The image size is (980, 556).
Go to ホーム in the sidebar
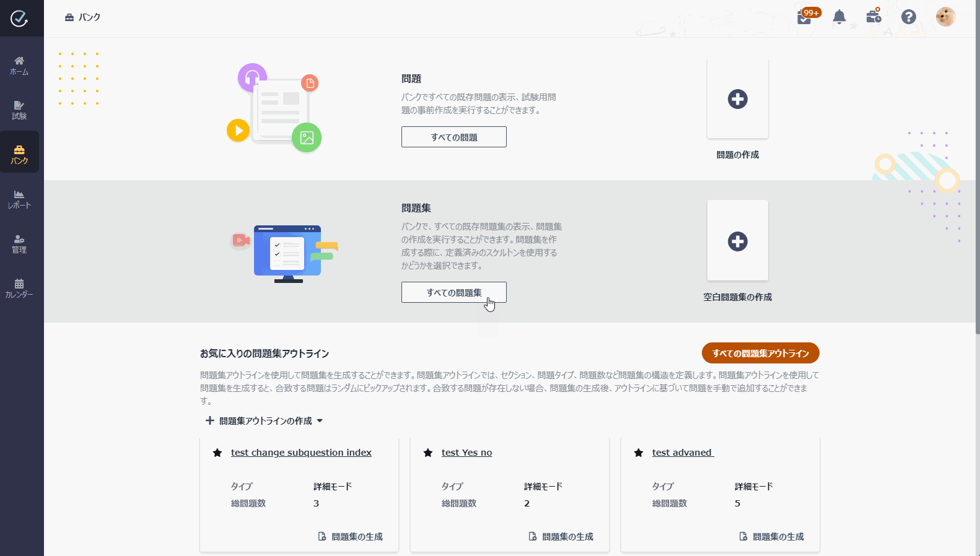click(19, 65)
